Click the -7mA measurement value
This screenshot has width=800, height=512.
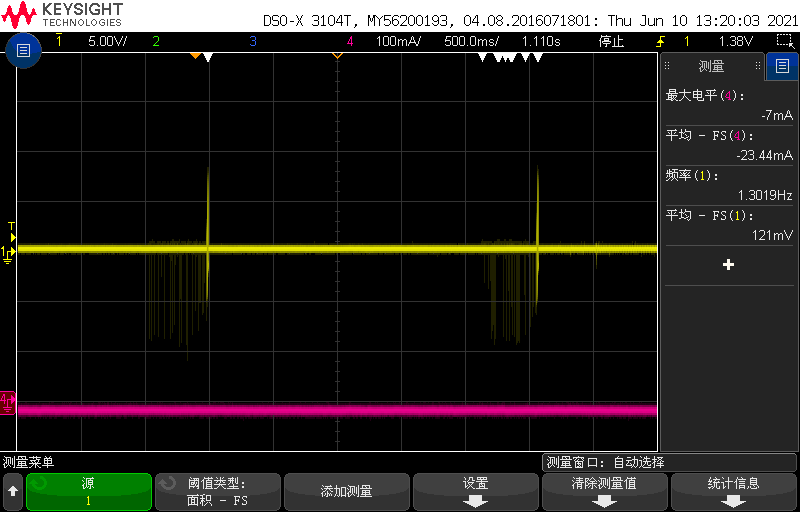[777, 116]
